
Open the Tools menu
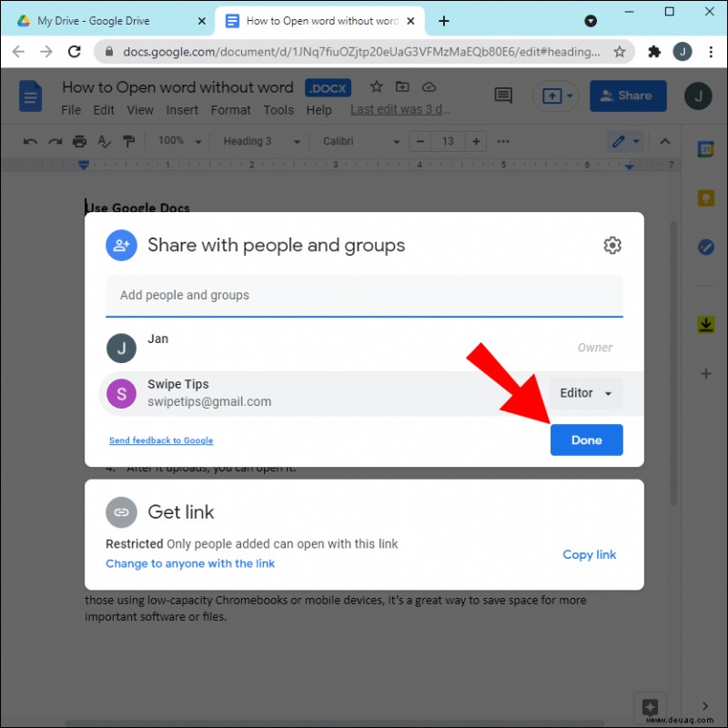tap(278, 110)
